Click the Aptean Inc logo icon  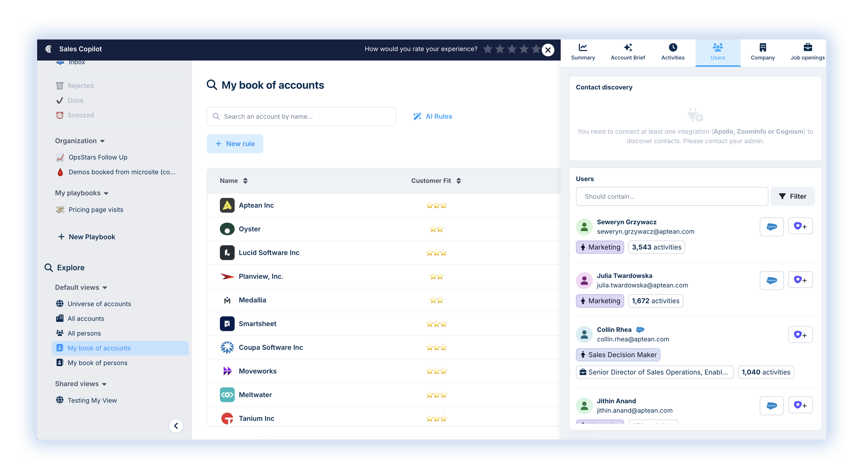[227, 205]
